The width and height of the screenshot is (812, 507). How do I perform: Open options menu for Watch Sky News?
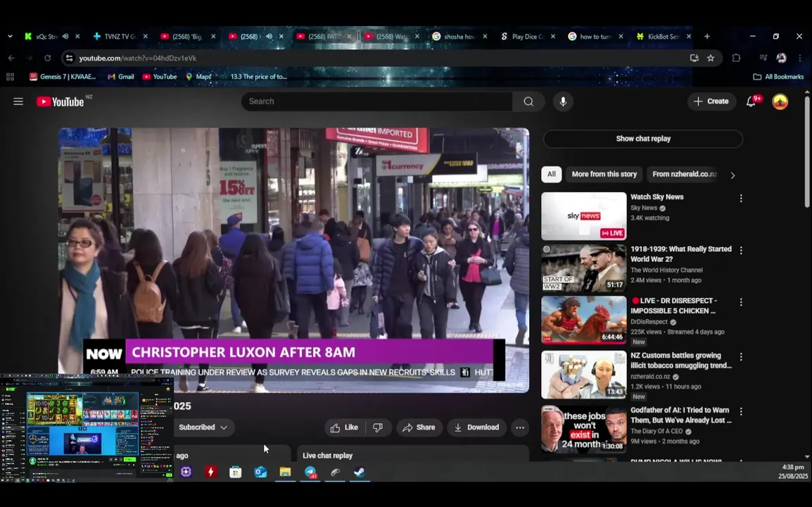pos(741,199)
